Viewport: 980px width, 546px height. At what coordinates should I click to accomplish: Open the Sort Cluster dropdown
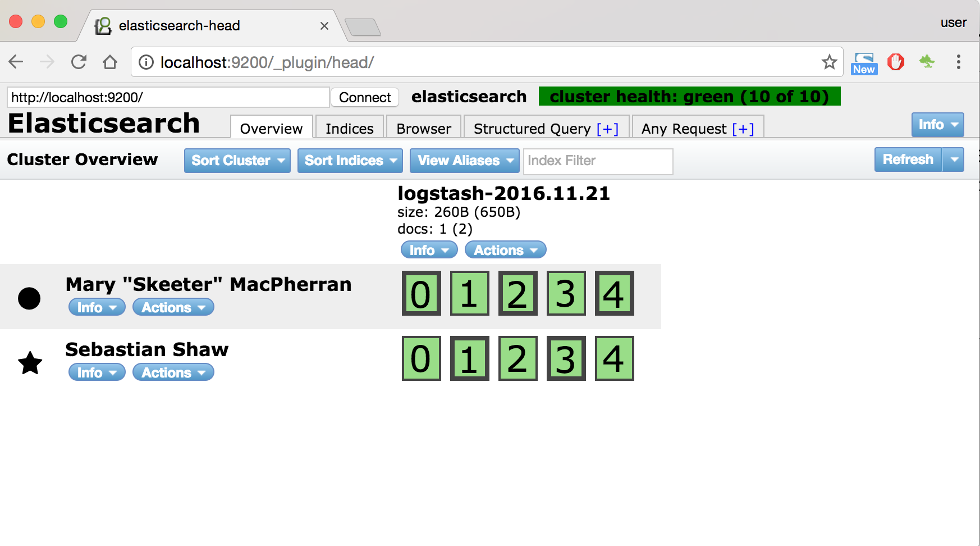click(x=237, y=161)
